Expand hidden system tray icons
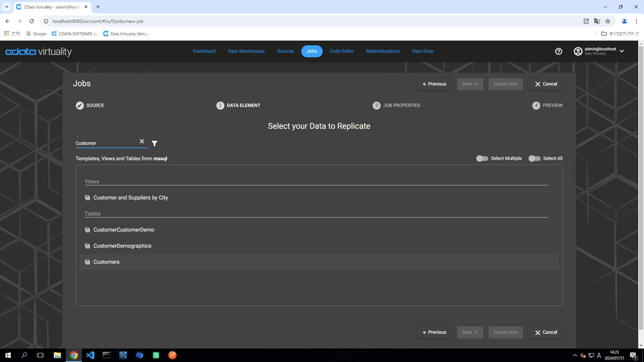The width and height of the screenshot is (644, 362). [575, 355]
